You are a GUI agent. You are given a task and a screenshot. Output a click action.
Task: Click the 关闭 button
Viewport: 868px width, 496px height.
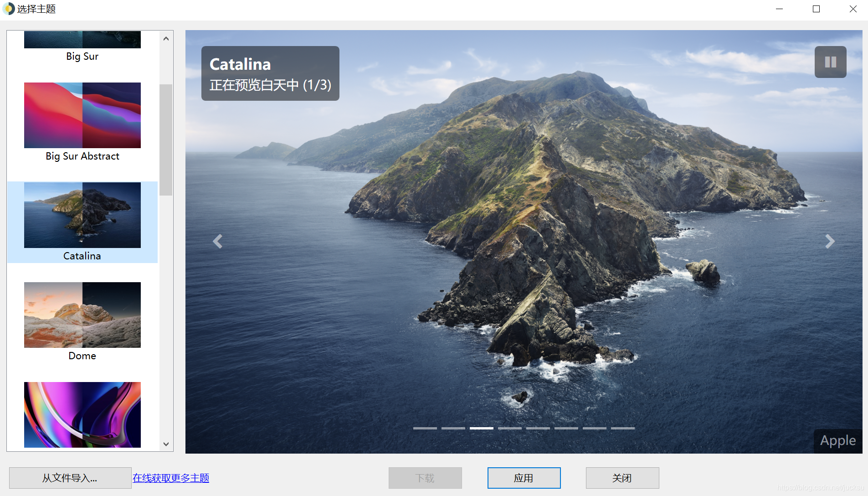pos(622,478)
